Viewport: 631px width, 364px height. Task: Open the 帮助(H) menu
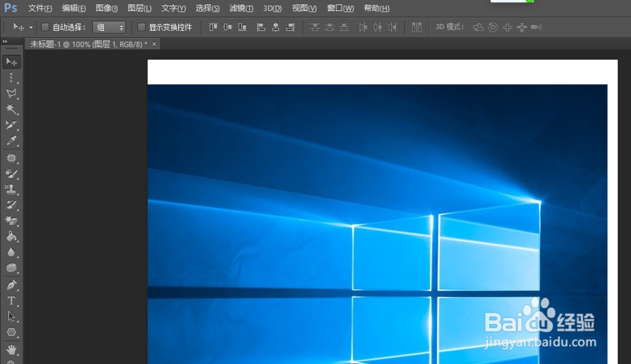[376, 8]
